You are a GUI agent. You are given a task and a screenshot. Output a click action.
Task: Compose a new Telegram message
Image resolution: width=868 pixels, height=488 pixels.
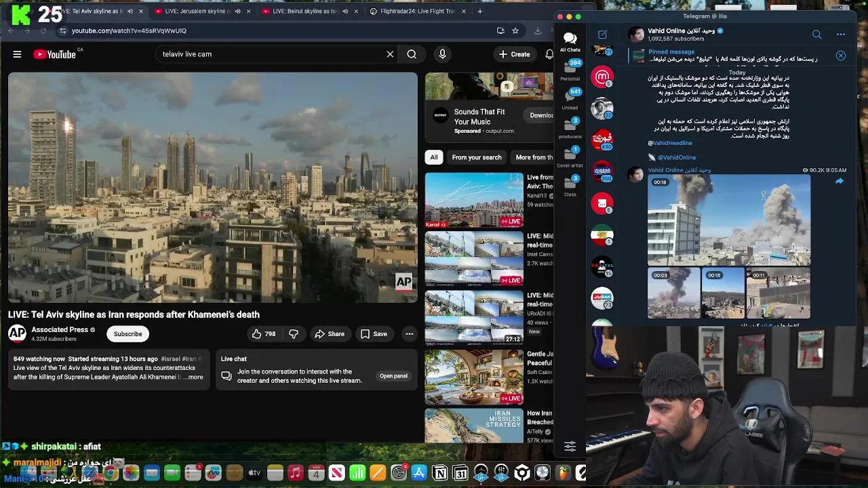(x=602, y=35)
